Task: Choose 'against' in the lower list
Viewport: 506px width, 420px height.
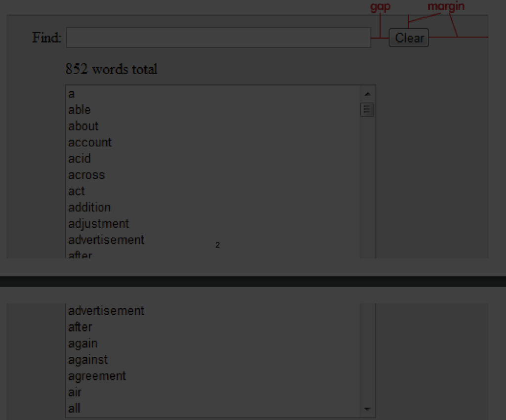Action: coord(88,360)
